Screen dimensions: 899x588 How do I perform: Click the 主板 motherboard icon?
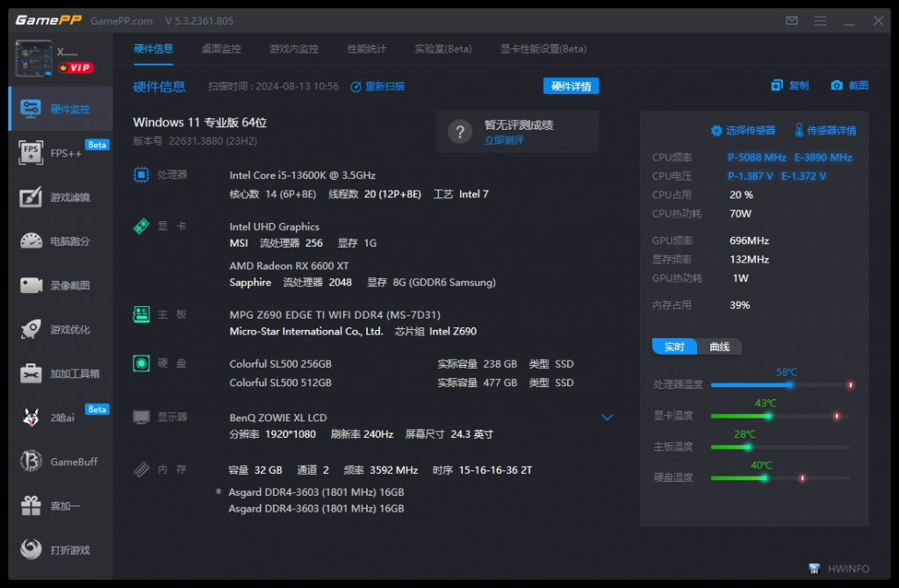[141, 315]
